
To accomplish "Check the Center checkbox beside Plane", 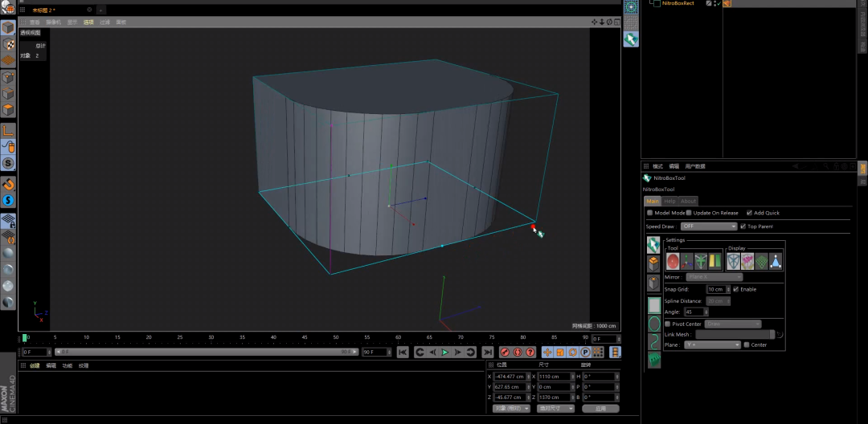I will [746, 345].
